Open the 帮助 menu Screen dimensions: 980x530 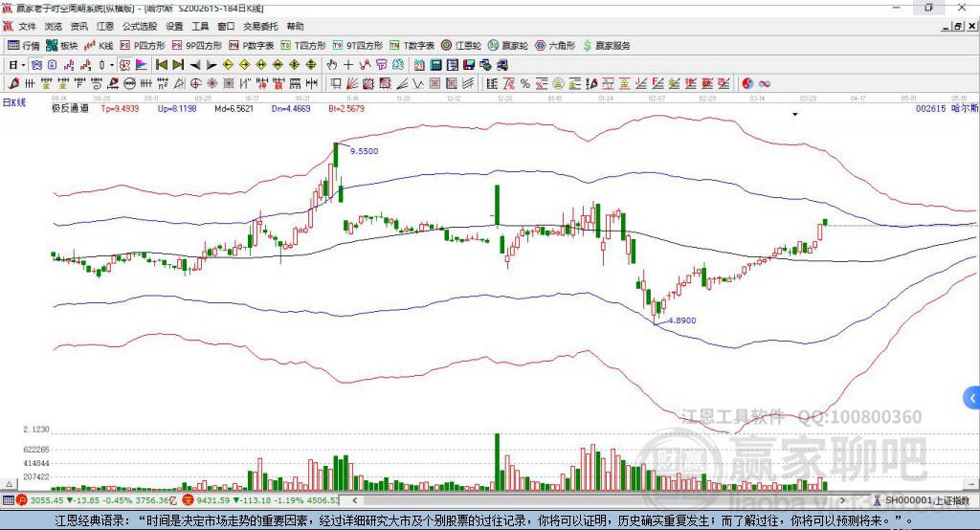pos(295,26)
